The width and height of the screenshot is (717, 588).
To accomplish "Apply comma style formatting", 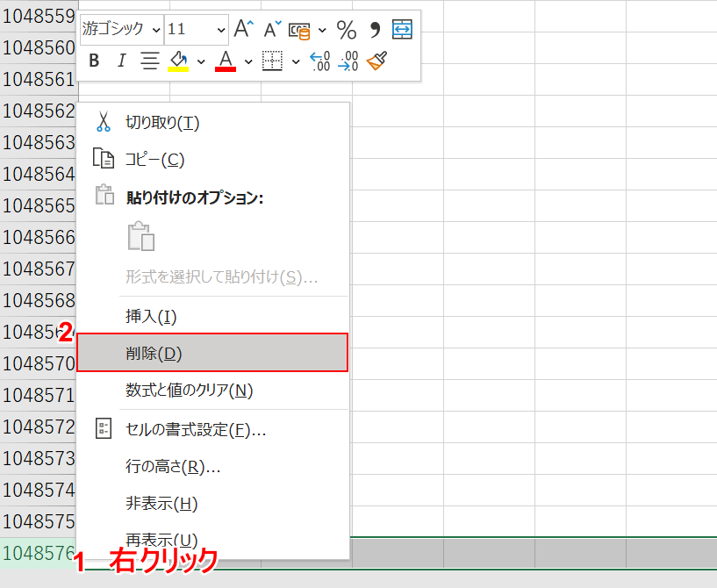I will coord(375,29).
